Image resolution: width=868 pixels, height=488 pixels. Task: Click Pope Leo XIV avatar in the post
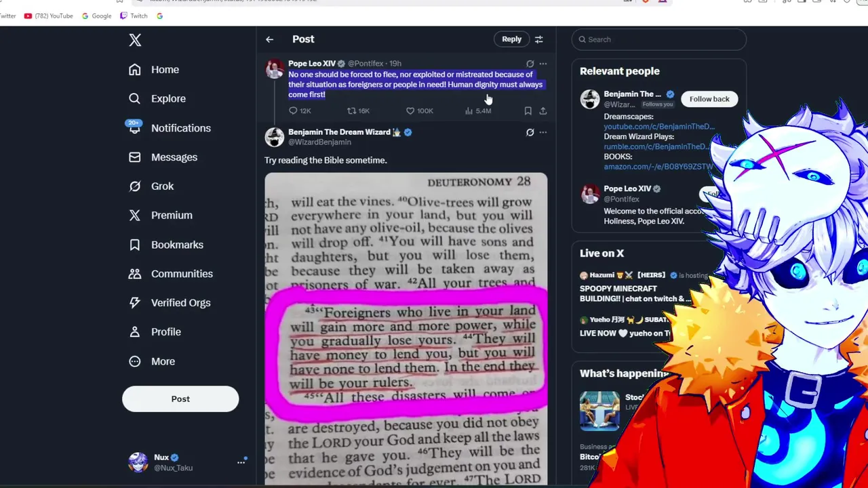point(275,69)
